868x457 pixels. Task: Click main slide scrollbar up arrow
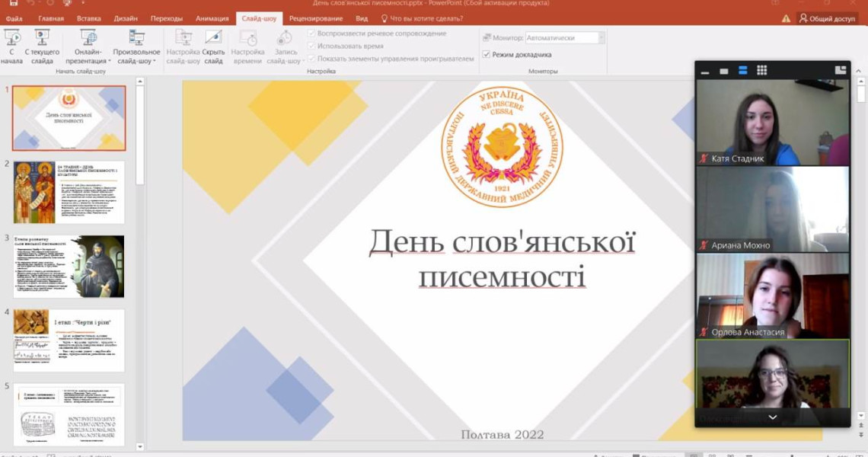tap(861, 81)
